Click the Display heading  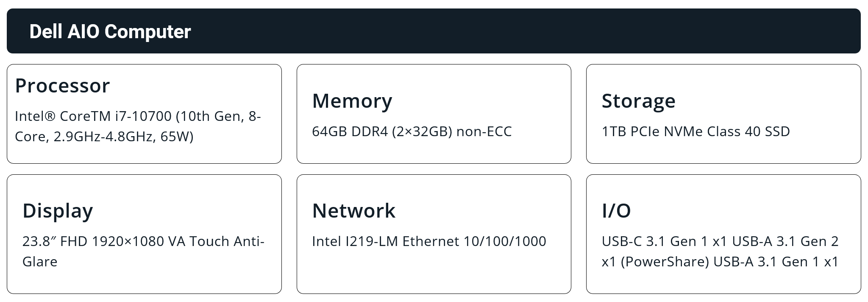coord(58,211)
